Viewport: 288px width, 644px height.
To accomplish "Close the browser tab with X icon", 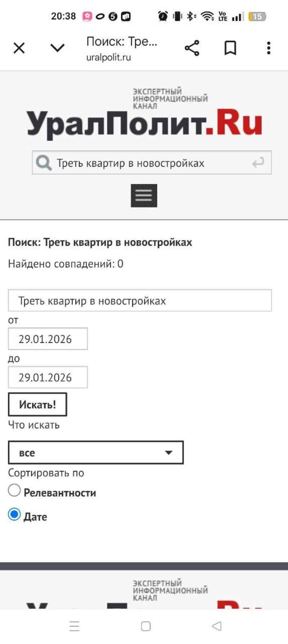I will pyautogui.click(x=19, y=48).
